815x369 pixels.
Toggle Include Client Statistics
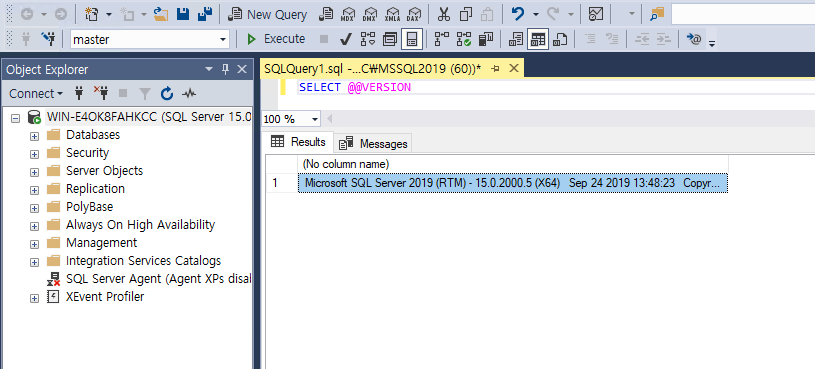[486, 39]
